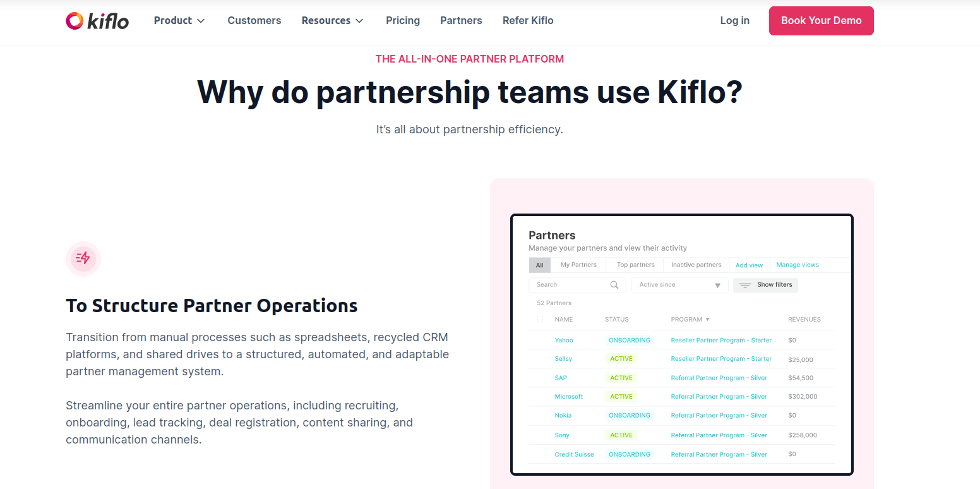Open Refer Kiflo page
The width and height of the screenshot is (980, 489).
528,20
